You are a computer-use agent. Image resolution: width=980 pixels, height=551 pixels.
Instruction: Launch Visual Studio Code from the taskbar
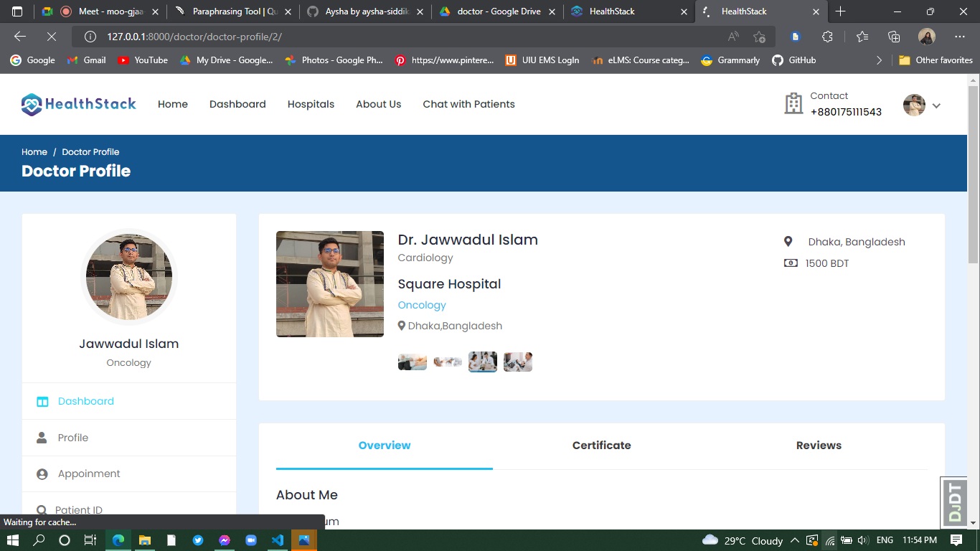277,540
